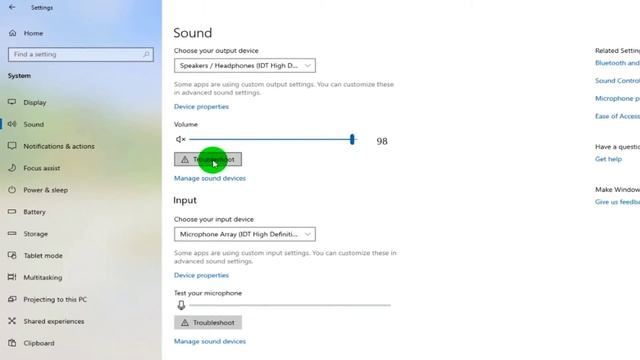The image size is (640, 360).
Task: Click the output Troubleshoot button under Volume
Action: click(x=208, y=159)
